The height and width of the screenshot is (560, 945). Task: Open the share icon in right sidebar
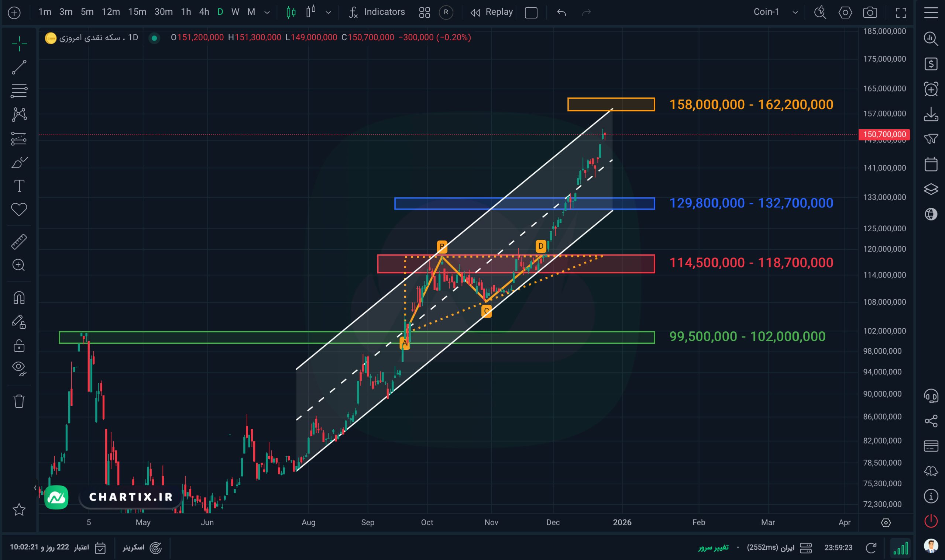click(x=931, y=421)
